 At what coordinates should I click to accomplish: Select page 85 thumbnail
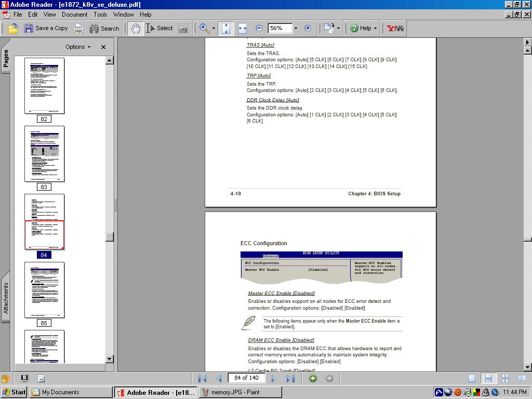[x=44, y=290]
